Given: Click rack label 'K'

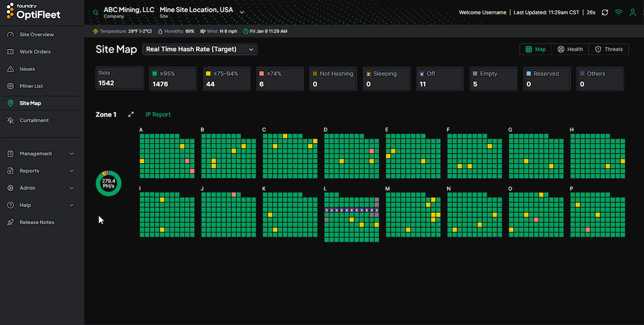Looking at the screenshot, I should [264, 188].
